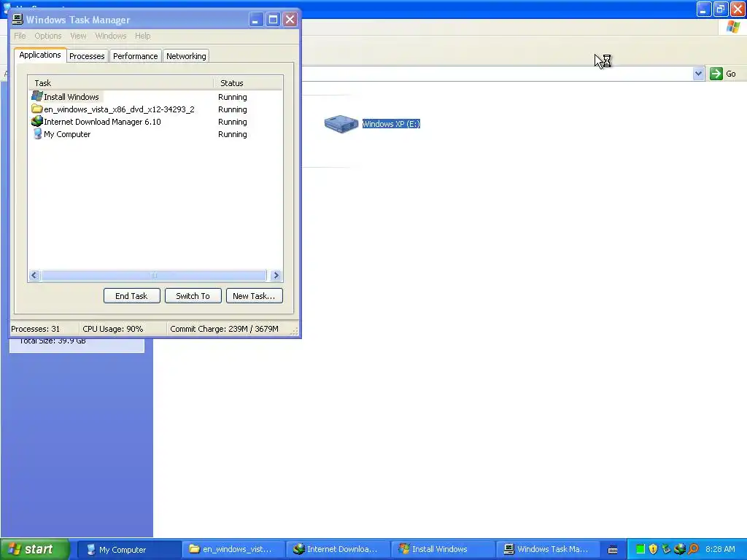Click 'Processes: 31' in the status bar
Image resolution: width=747 pixels, height=560 pixels.
click(36, 329)
